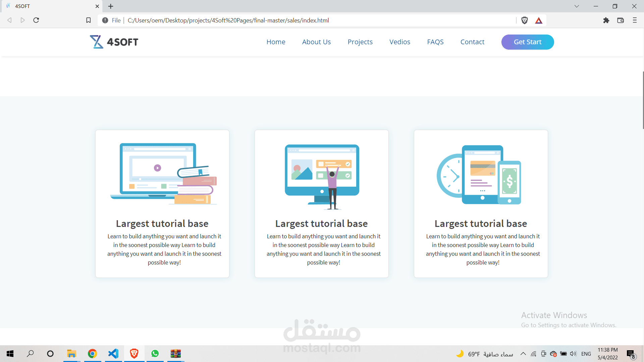Open the Projects nav item
This screenshot has width=644, height=362.
pos(360,42)
